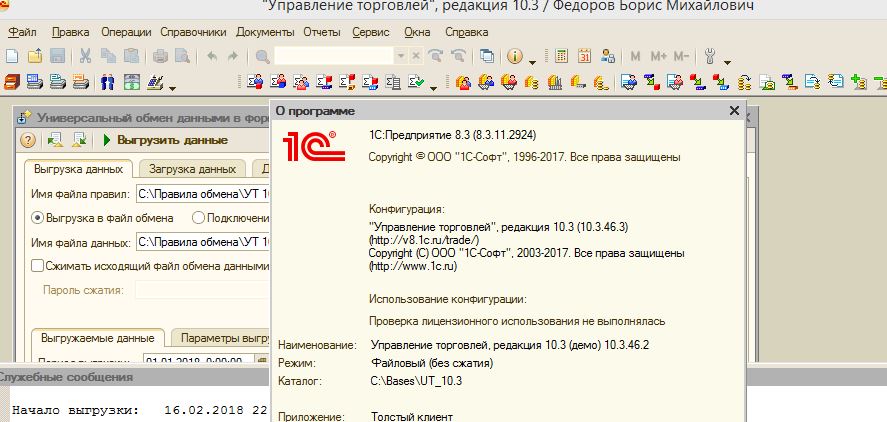Viewport: 887px width, 422px height.
Task: Open the Файл menu
Action: pyautogui.click(x=23, y=32)
